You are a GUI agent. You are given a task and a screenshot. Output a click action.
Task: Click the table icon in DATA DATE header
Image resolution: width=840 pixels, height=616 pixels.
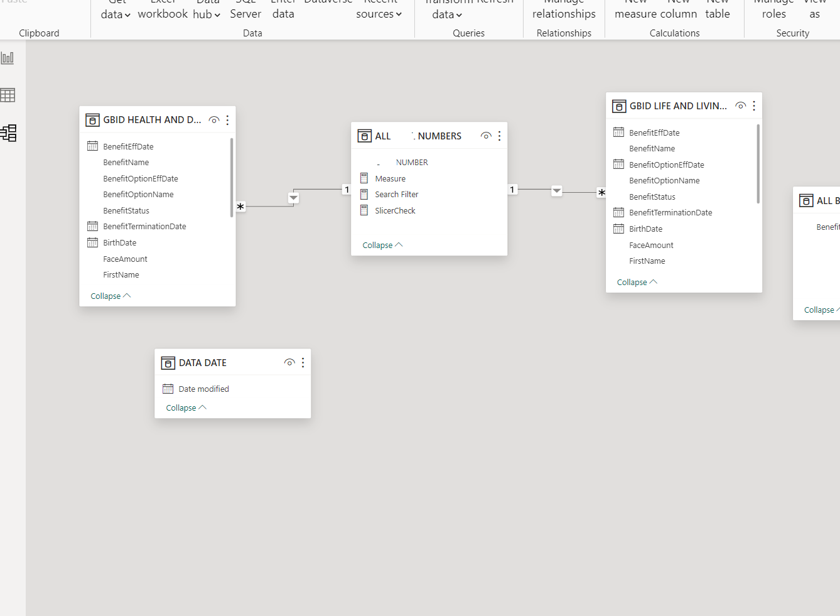click(x=168, y=363)
